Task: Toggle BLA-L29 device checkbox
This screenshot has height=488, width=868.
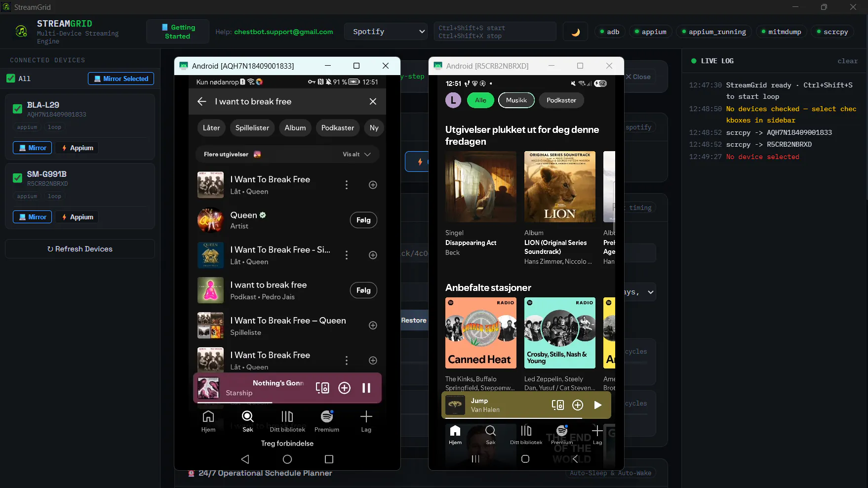Action: pos(17,109)
